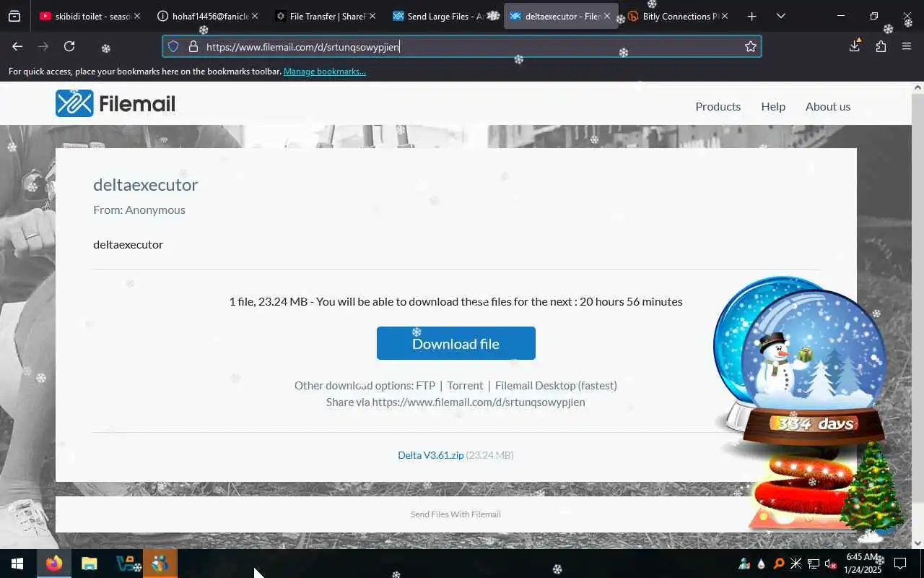Choose the FTP download option
Viewport: 924px width, 578px height.
pos(426,385)
